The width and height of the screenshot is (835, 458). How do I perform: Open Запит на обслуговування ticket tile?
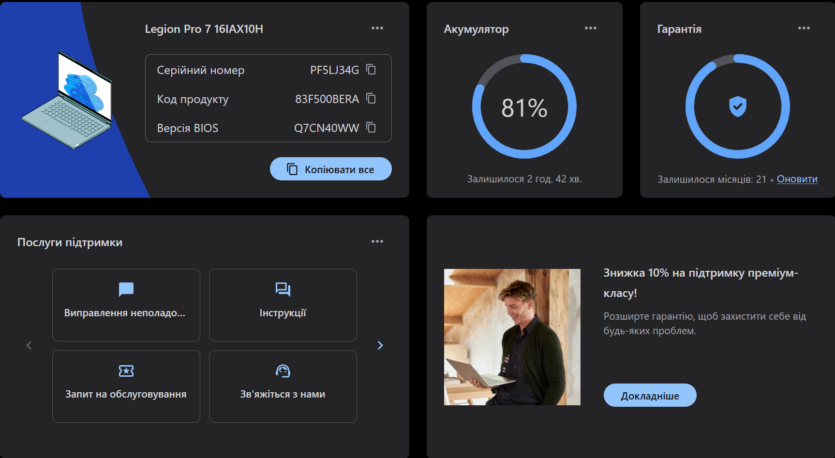126,386
